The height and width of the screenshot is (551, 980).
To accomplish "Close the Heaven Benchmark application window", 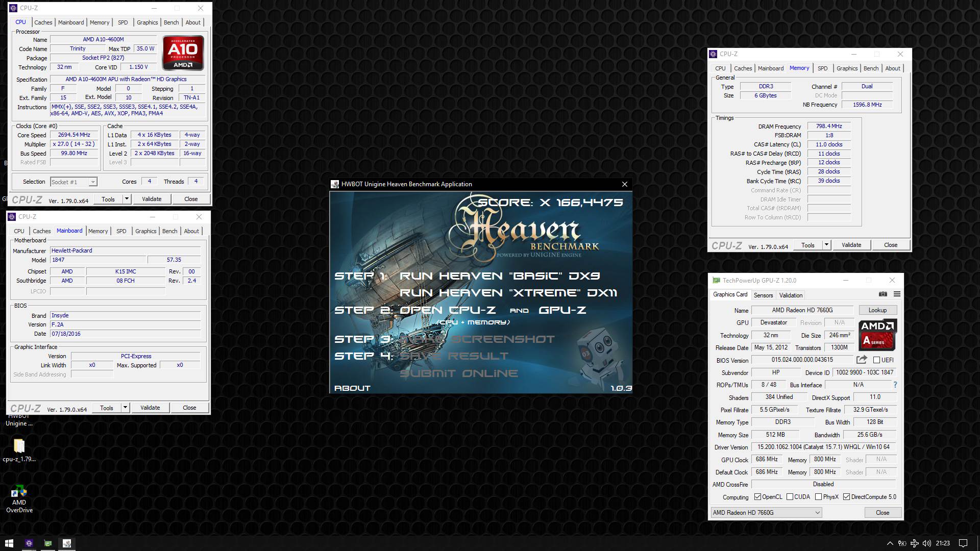I will tap(624, 184).
